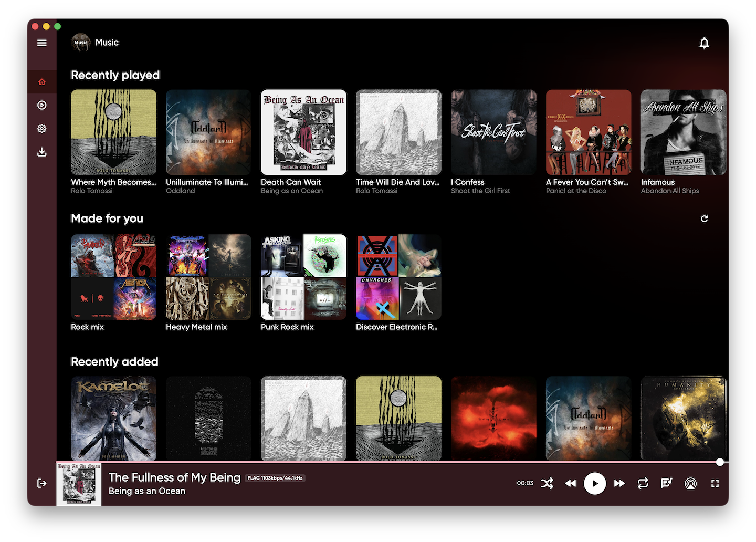The width and height of the screenshot is (756, 542).
Task: Open Unilluminate To Illuminate cover in Recently played
Action: click(209, 132)
